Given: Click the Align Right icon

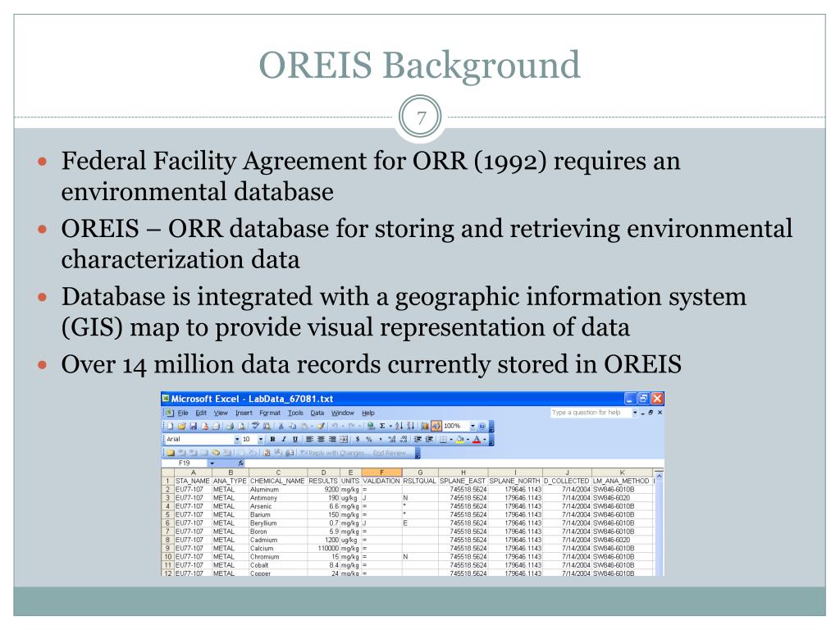Looking at the screenshot, I should click(x=332, y=439).
